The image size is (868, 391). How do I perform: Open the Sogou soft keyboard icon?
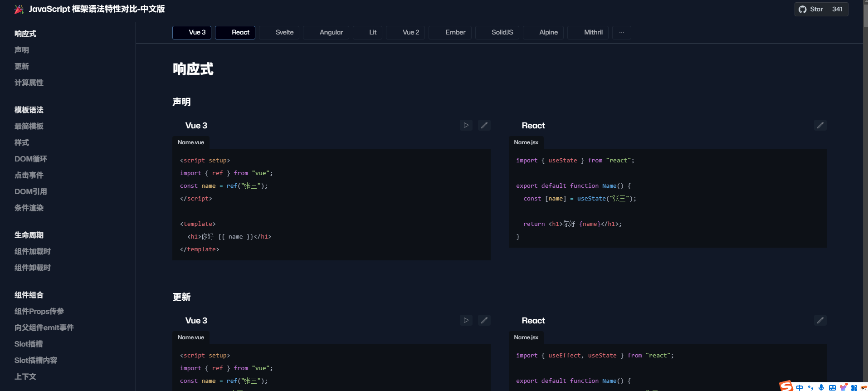pyautogui.click(x=832, y=387)
